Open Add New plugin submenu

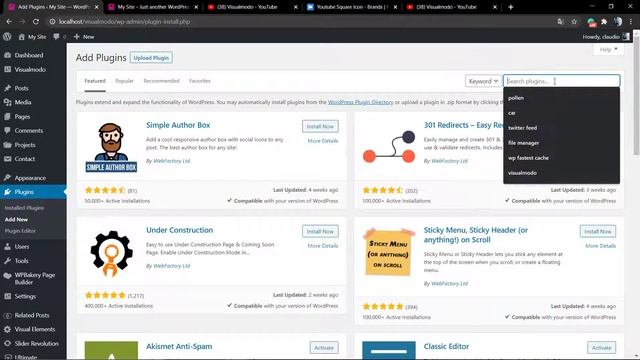coord(16,219)
